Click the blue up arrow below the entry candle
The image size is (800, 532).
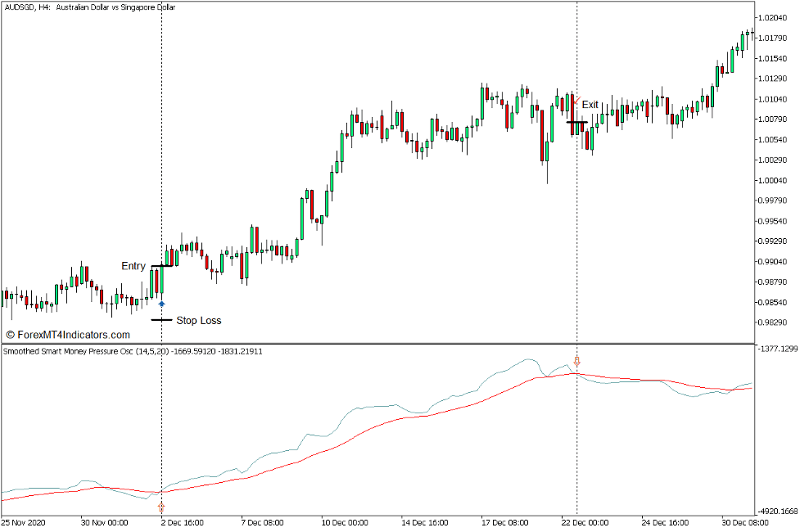pos(161,304)
